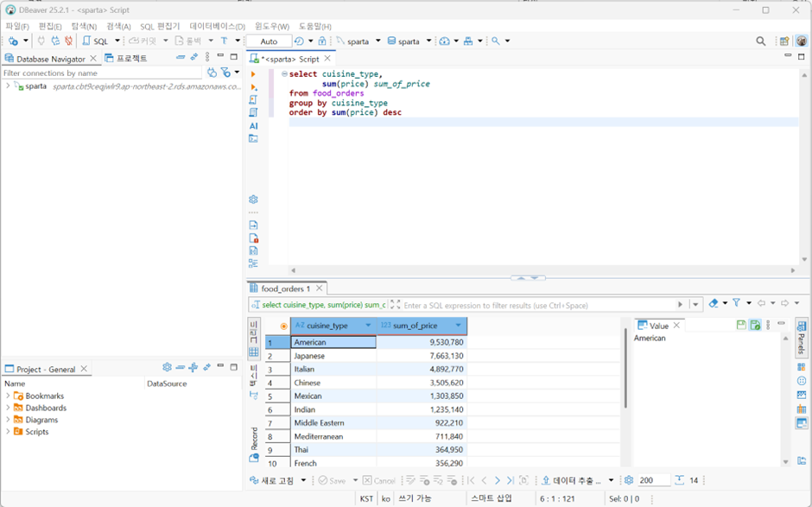This screenshot has height=507, width=812.
Task: Open the cuisine_type column filter dropdown
Action: click(x=368, y=326)
